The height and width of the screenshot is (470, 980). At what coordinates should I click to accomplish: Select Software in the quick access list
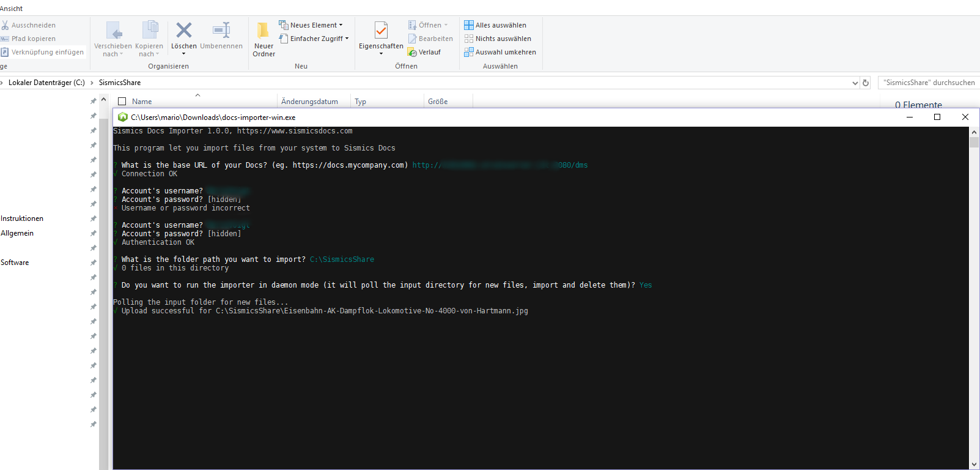[x=15, y=263]
